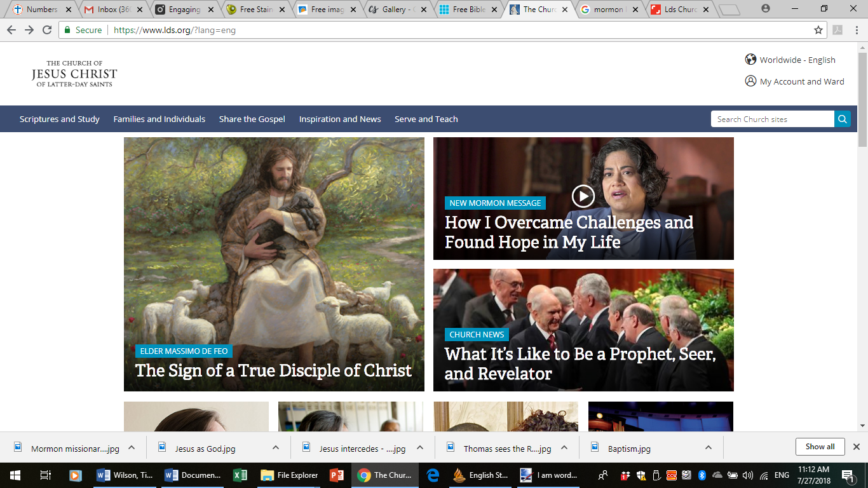
Task: Click the Search Church sites field
Action: coord(772,119)
